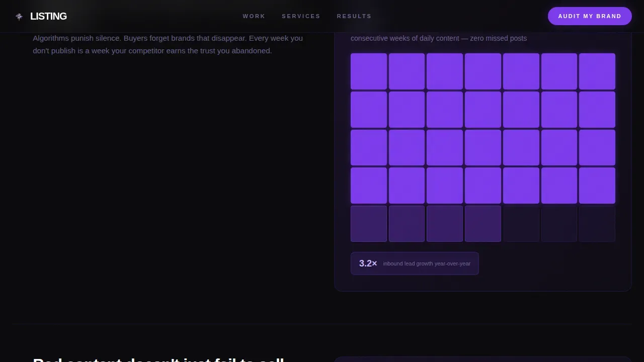Image resolution: width=644 pixels, height=362 pixels.
Task: Click the LISTING star logo icon
Action: 19,16
